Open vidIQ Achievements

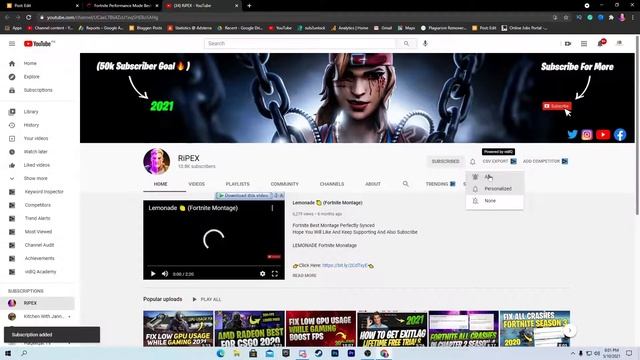point(40,258)
